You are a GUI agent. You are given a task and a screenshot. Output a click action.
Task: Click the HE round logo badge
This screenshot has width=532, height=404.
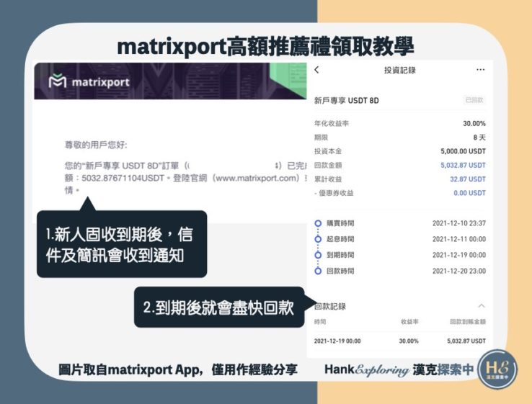coord(497,370)
